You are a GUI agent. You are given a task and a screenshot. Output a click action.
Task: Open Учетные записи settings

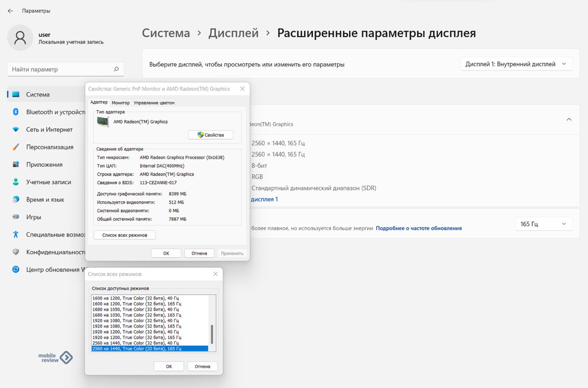(46, 182)
